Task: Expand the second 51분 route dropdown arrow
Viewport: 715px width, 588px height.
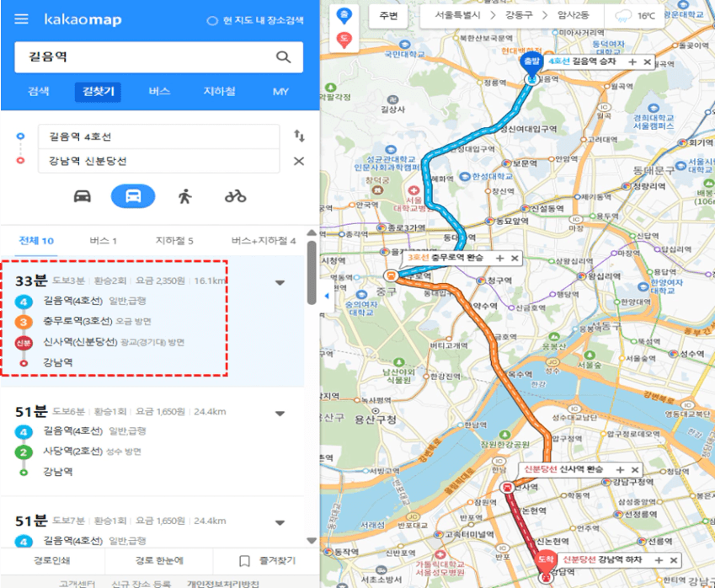Action: [x=280, y=523]
